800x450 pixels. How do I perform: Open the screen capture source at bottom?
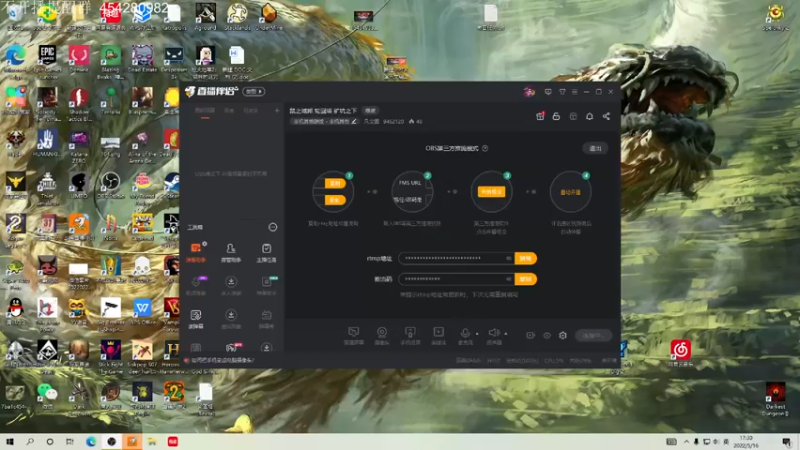click(x=353, y=335)
